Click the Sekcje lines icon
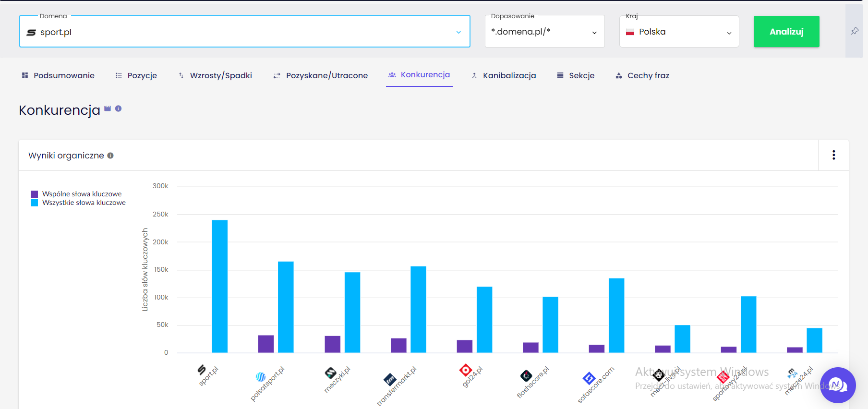868x409 pixels. [560, 75]
